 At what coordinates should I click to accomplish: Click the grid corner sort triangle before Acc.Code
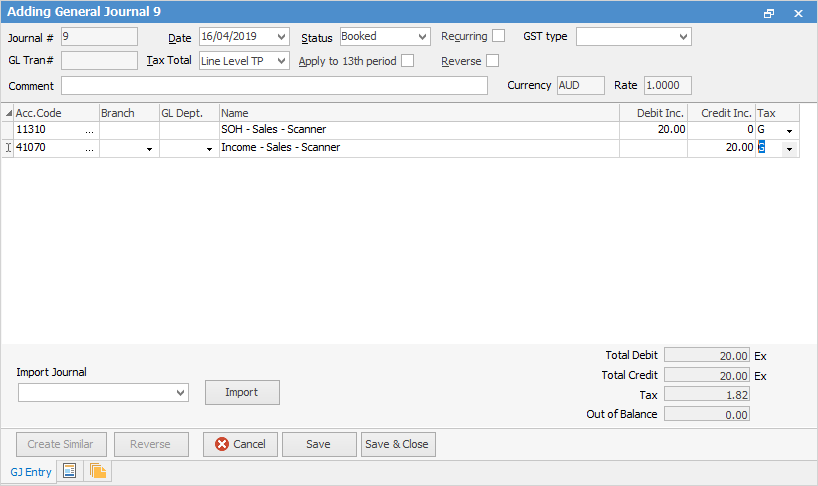pyautogui.click(x=8, y=113)
